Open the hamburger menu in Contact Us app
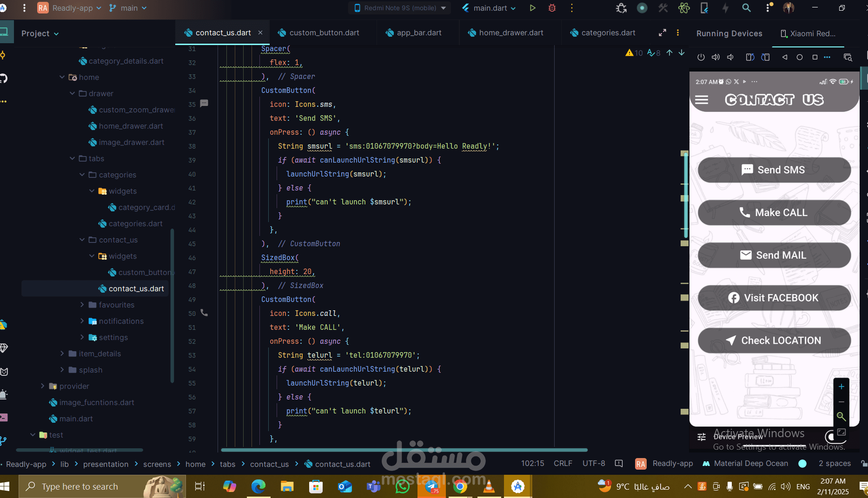 pyautogui.click(x=702, y=100)
